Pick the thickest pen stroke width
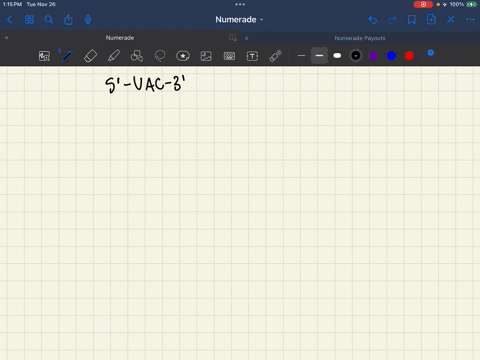The image size is (480, 360). (337, 56)
